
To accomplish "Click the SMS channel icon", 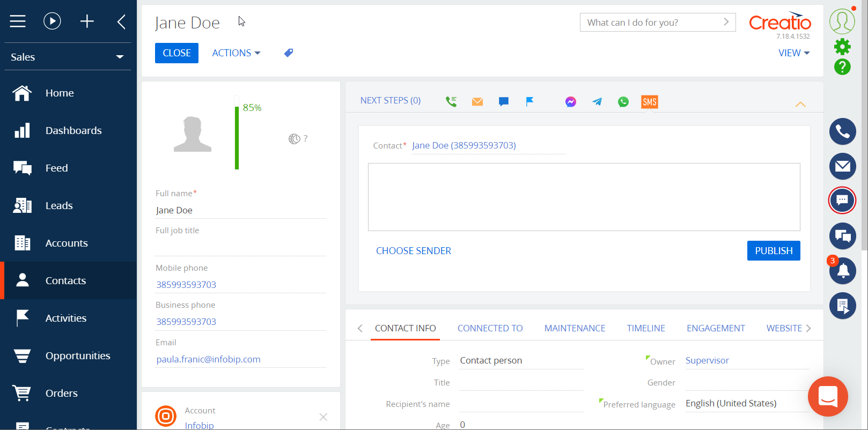I will (x=649, y=102).
